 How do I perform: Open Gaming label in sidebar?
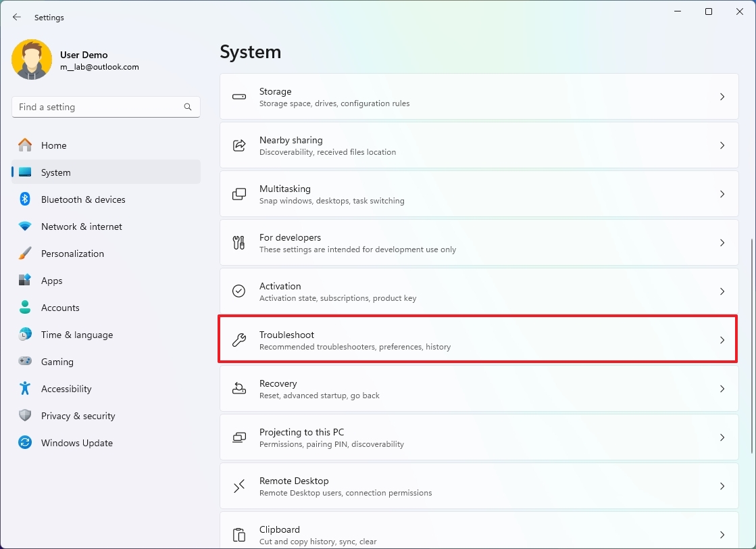tap(57, 362)
